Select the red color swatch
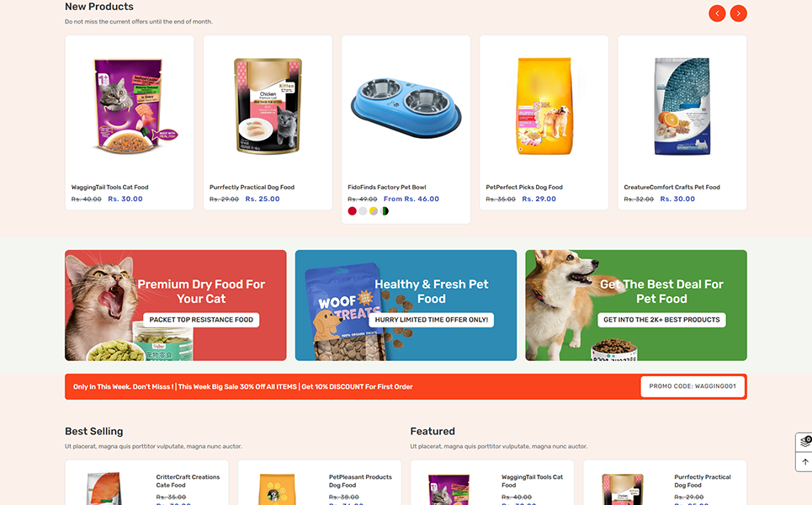 [352, 210]
